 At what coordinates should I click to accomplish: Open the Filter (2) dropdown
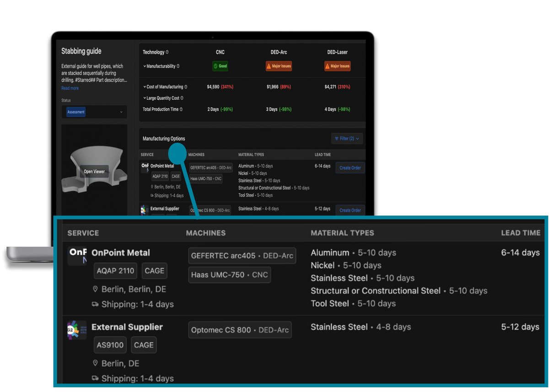point(347,139)
